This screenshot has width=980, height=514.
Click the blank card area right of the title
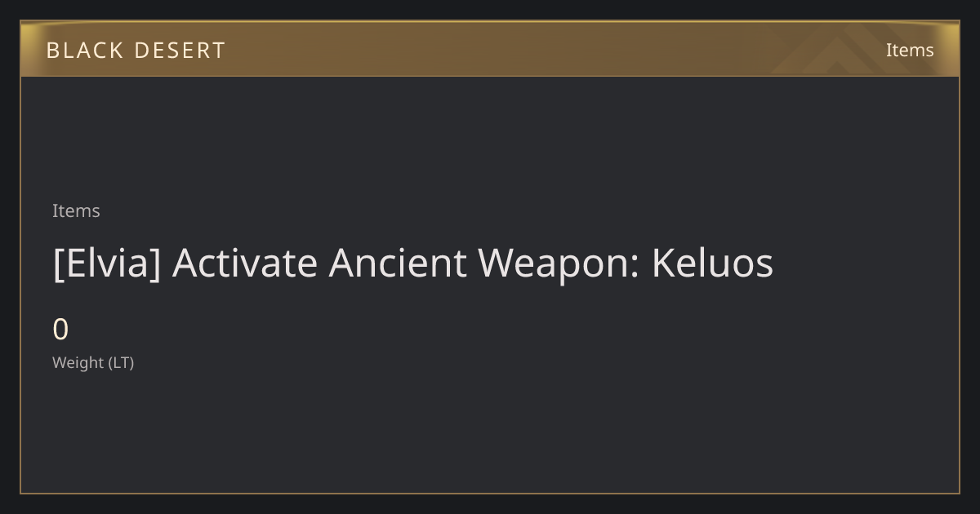(x=866, y=264)
